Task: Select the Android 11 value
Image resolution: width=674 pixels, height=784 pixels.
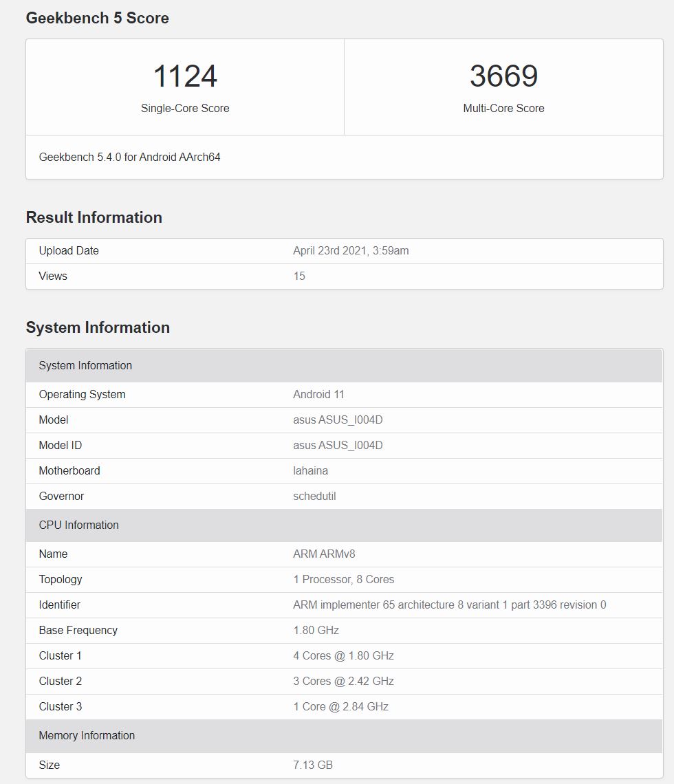Action: [318, 395]
